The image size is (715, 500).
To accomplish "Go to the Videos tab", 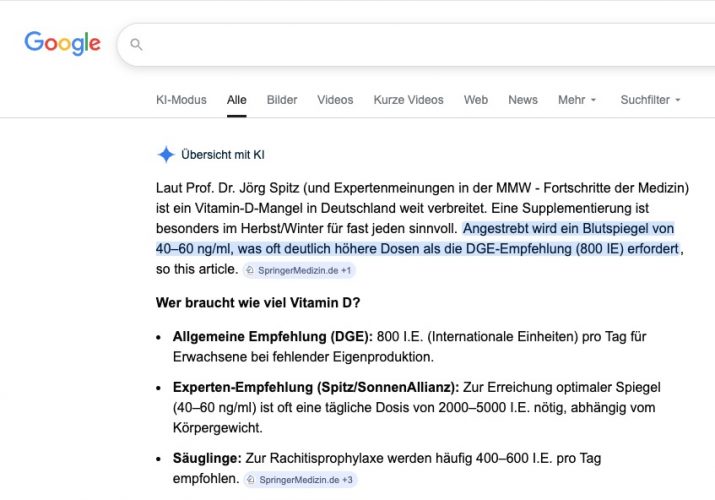I will [335, 100].
